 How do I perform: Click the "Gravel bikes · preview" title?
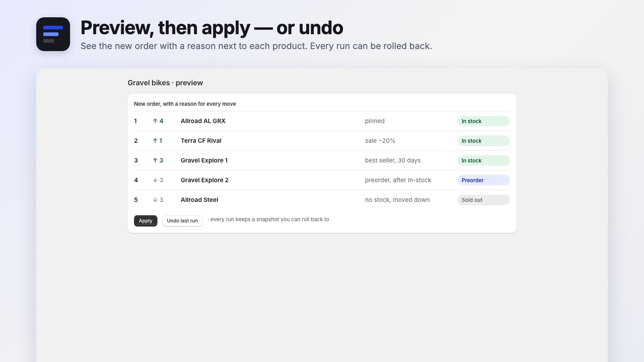tap(165, 83)
